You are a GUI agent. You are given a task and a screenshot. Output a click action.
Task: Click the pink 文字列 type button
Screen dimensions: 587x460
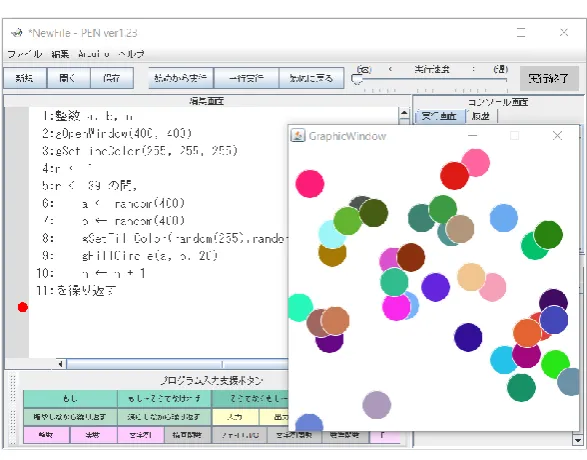click(141, 435)
